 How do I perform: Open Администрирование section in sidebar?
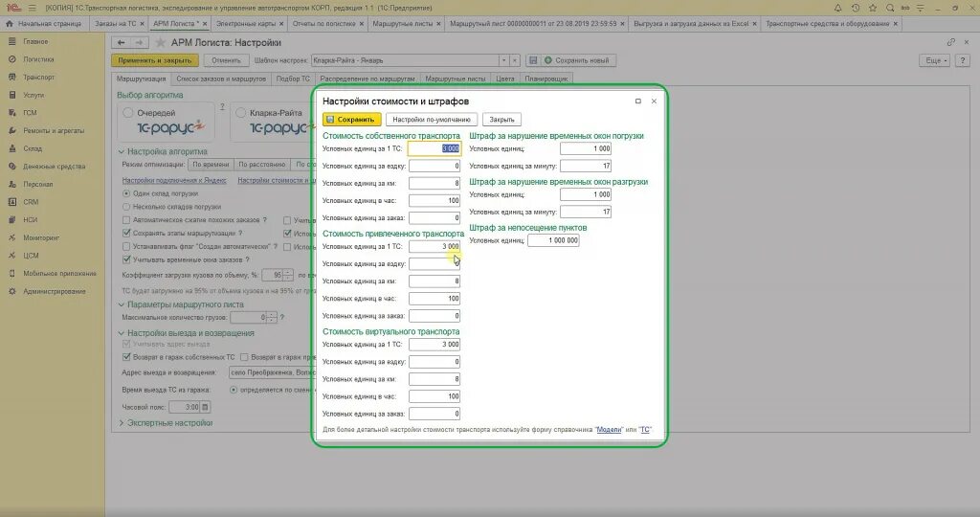click(x=55, y=291)
